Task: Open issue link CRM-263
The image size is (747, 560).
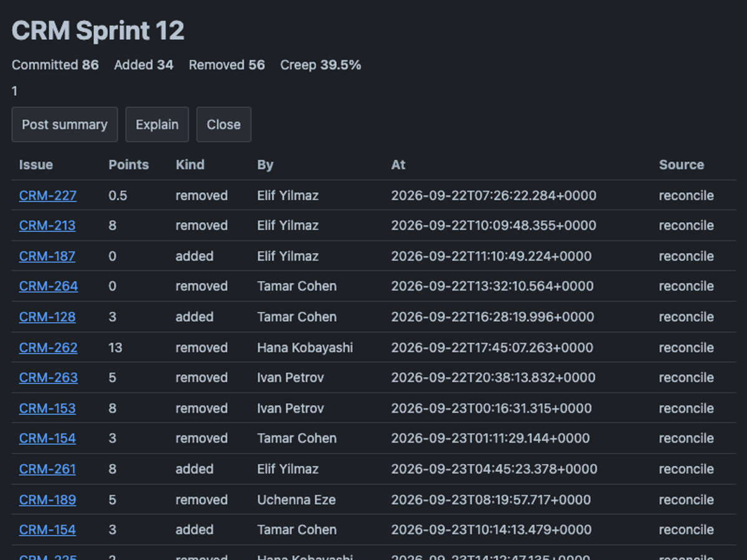Action: pyautogui.click(x=49, y=378)
